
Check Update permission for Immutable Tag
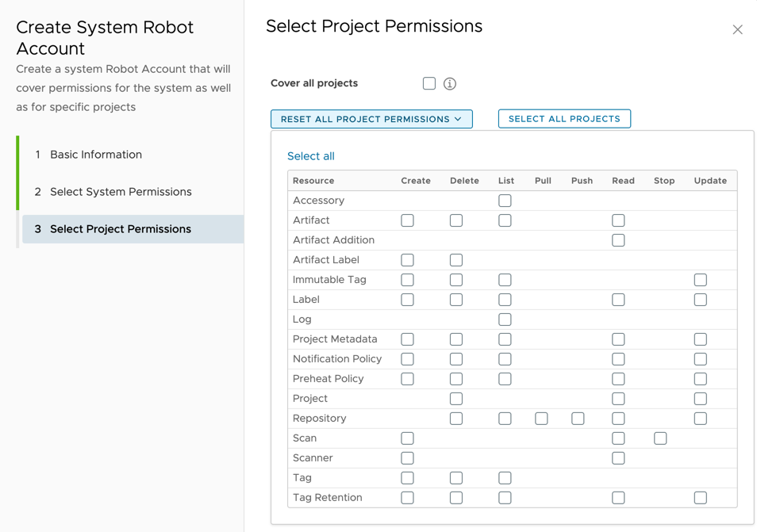(700, 279)
